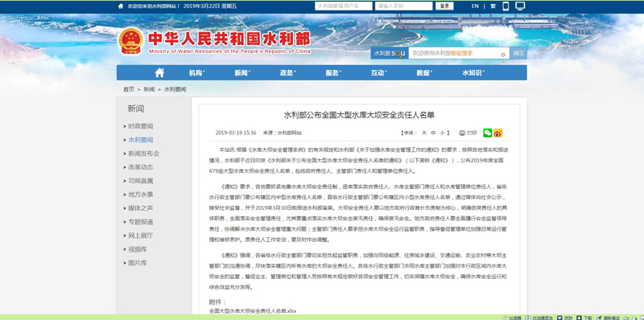The image size is (644, 320).
Task: Go to homepage via blue nav home icon
Action: click(159, 72)
